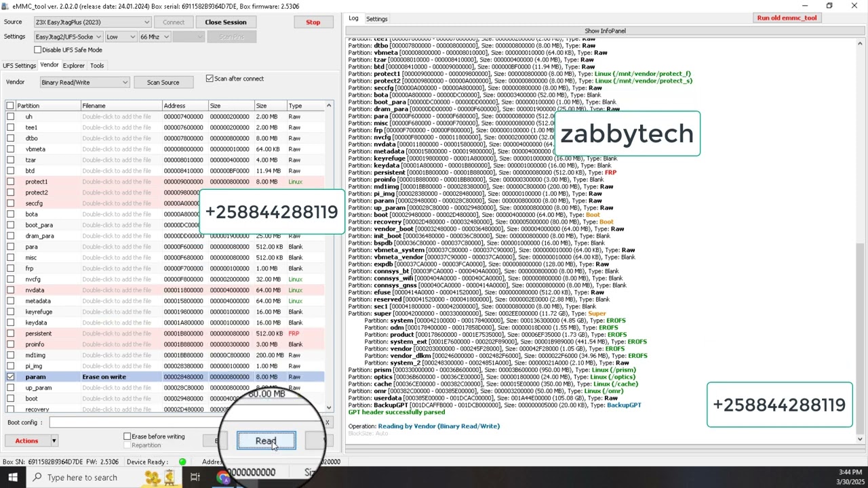Sort by the Address column header
868x488 pixels.
click(x=184, y=106)
